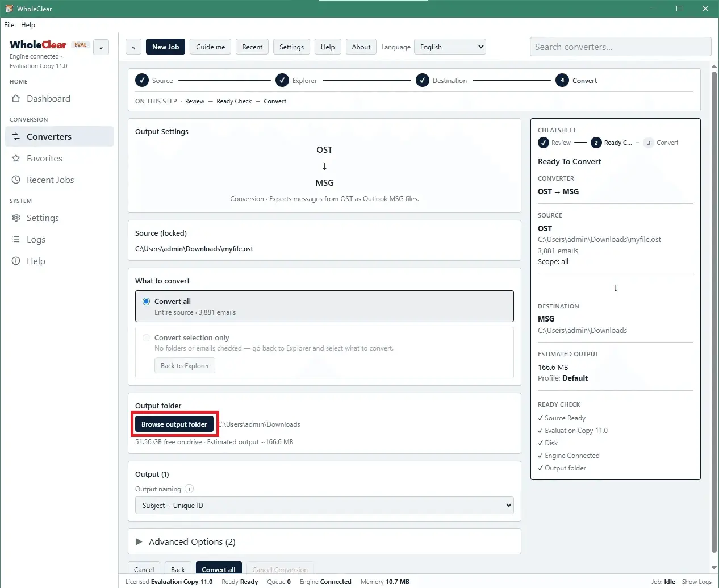Viewport: 719px width, 588px height.
Task: Click the Cancel button
Action: (x=144, y=569)
